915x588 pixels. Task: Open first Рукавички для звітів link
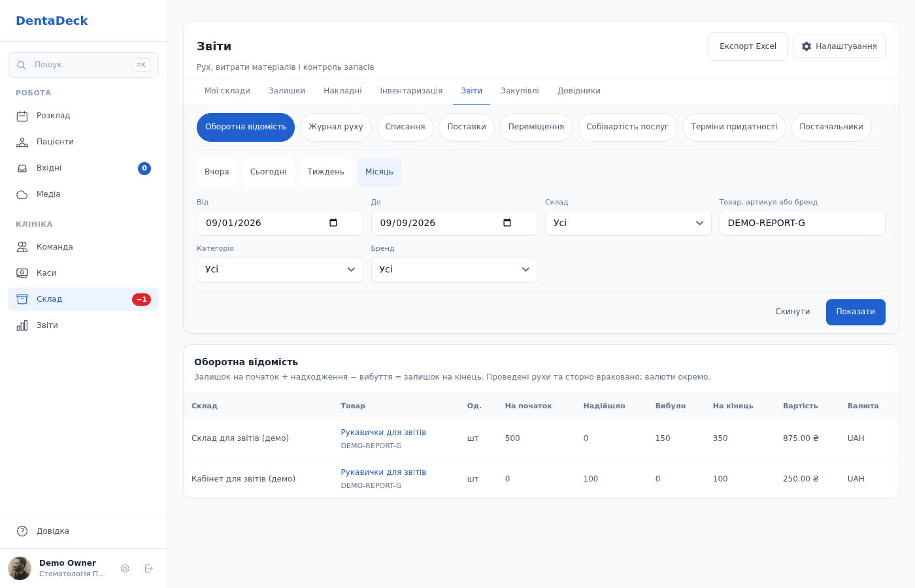pyautogui.click(x=384, y=433)
